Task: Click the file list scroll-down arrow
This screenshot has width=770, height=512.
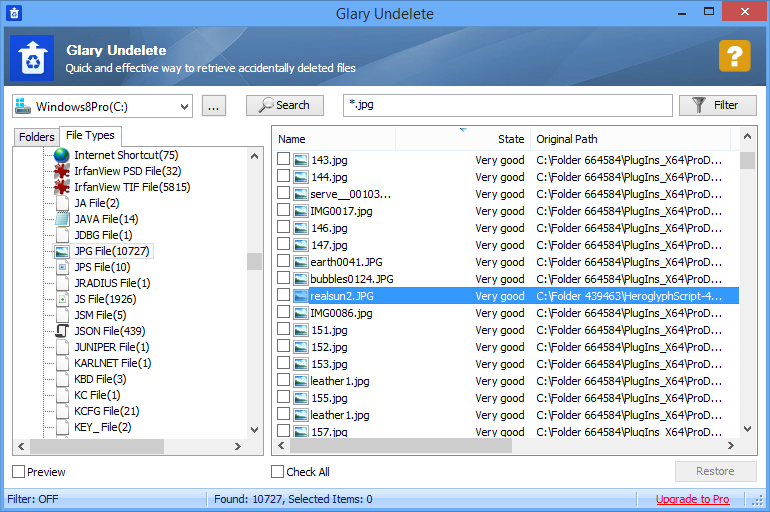Action: click(747, 429)
